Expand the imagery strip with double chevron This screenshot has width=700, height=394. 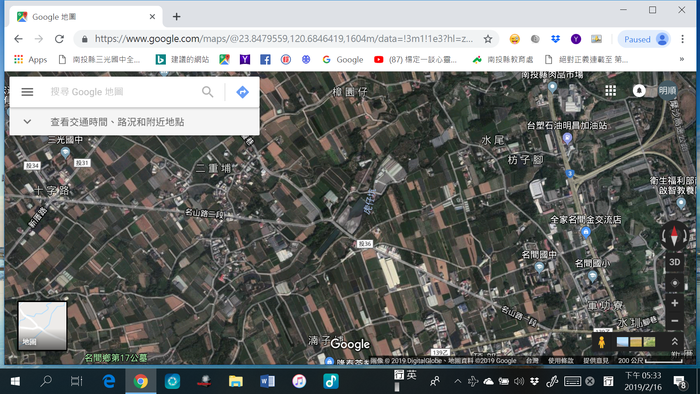pos(675,342)
